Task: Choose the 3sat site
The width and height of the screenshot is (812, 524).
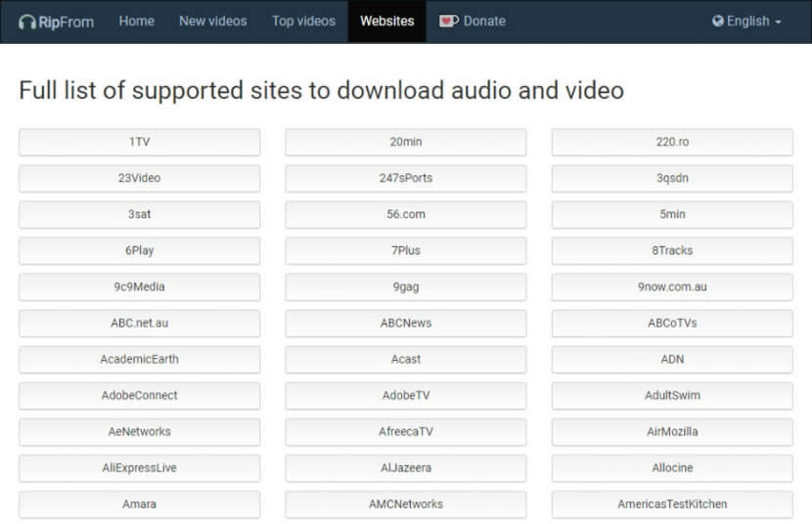Action: (139, 215)
